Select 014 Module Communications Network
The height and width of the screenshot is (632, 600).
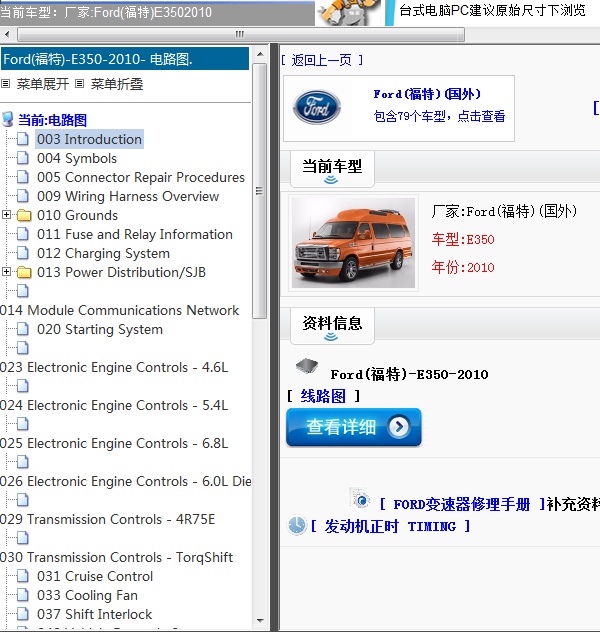[119, 310]
